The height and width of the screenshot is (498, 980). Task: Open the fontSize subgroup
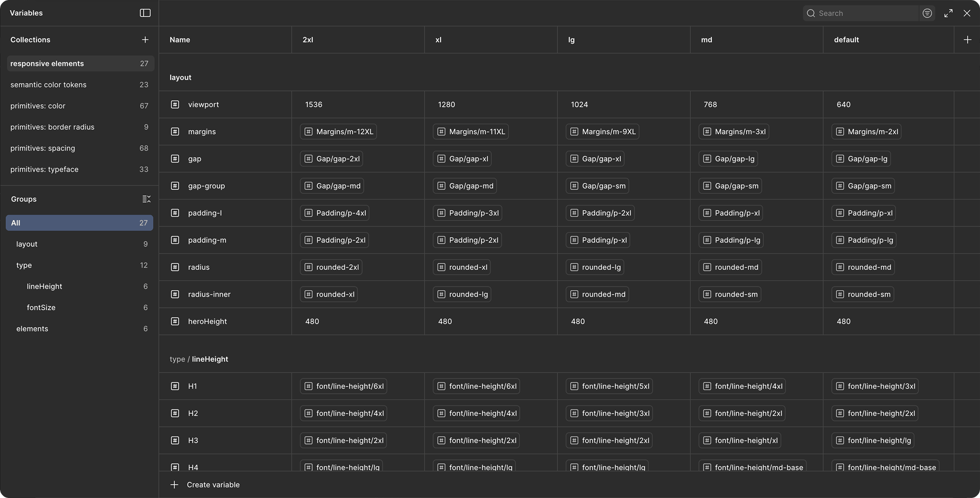(x=41, y=307)
